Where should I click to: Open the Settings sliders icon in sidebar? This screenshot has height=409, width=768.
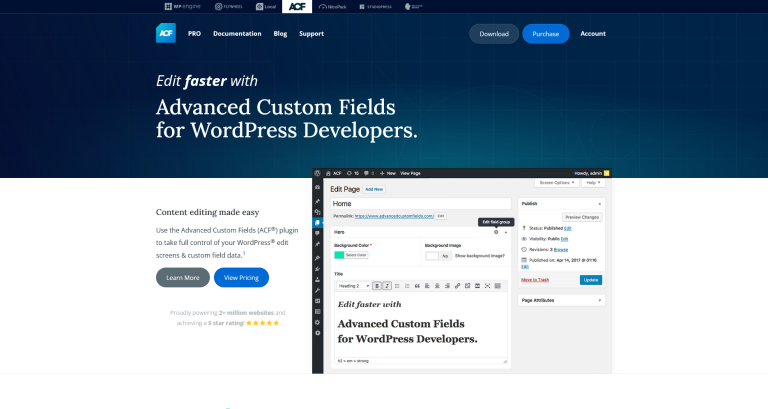[x=317, y=301]
